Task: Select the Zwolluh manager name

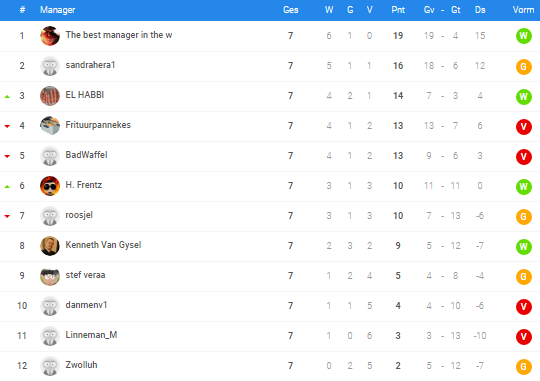Action: pyautogui.click(x=81, y=365)
